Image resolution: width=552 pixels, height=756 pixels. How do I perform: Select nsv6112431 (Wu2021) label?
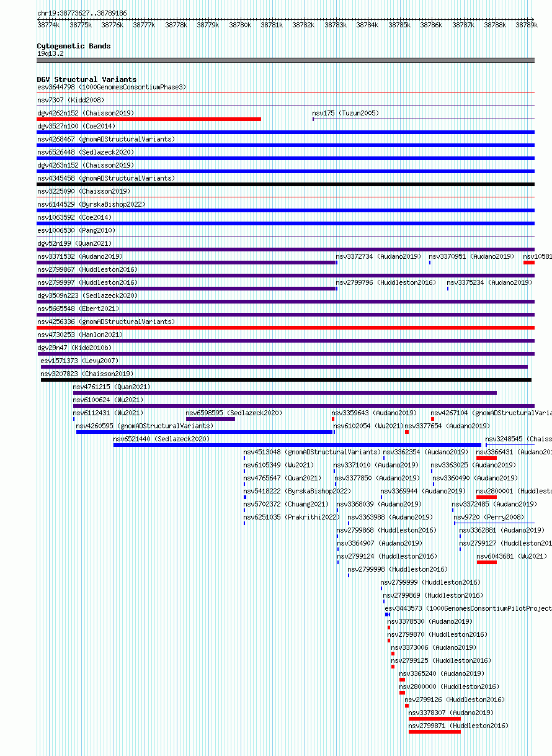(108, 413)
